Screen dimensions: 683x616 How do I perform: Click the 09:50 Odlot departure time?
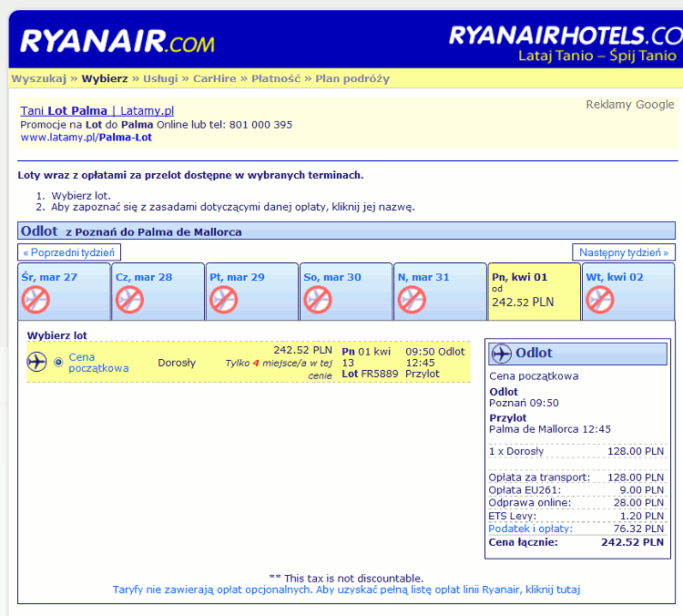click(435, 352)
